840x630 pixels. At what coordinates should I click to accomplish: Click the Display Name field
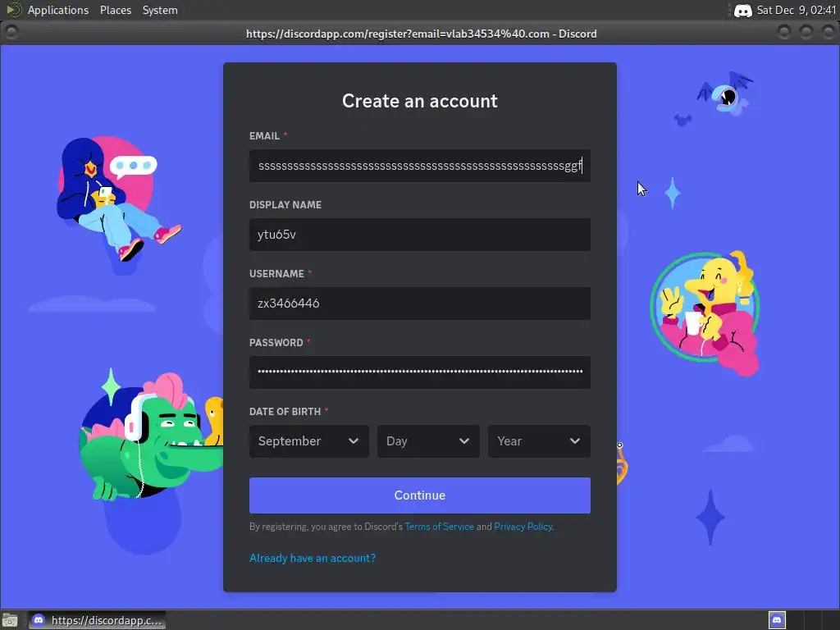(419, 235)
